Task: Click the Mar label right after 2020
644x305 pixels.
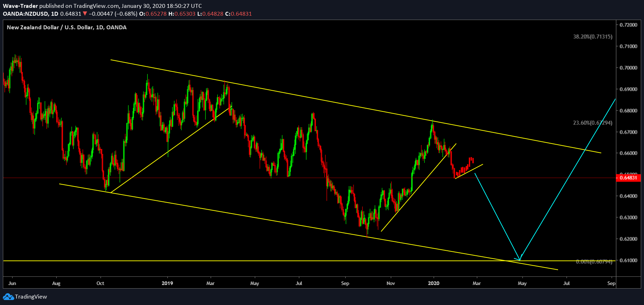Action: 477,283
